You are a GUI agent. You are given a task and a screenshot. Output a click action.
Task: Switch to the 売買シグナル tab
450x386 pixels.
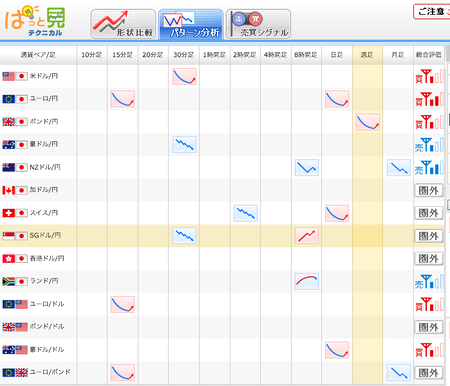point(258,24)
